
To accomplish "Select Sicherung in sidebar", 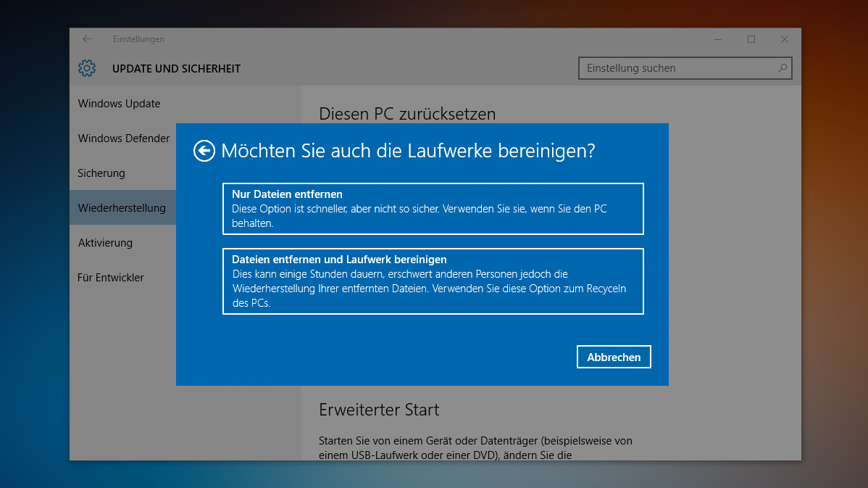I will (101, 173).
